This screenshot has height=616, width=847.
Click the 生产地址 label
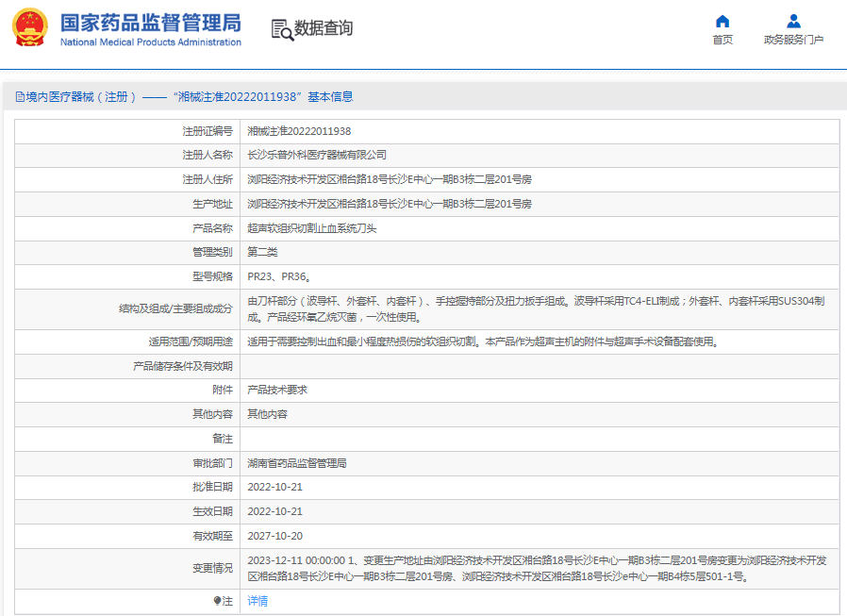click(212, 204)
